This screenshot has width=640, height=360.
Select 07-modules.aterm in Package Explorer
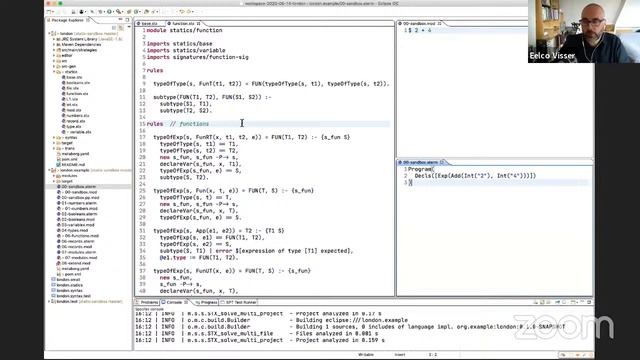(77, 252)
